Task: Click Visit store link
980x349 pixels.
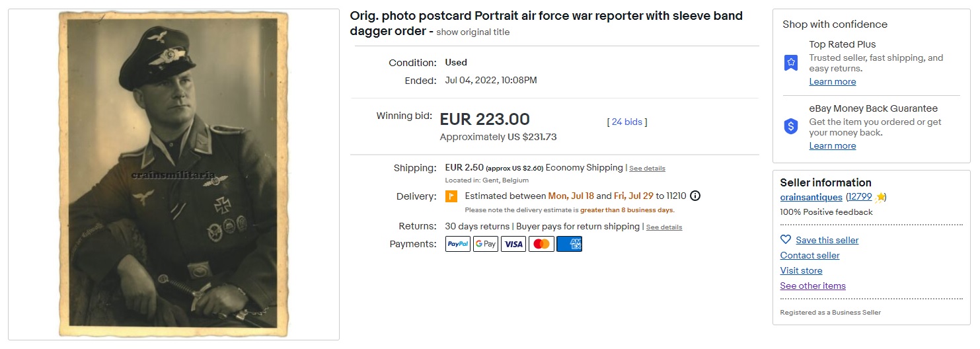Action: [x=801, y=270]
